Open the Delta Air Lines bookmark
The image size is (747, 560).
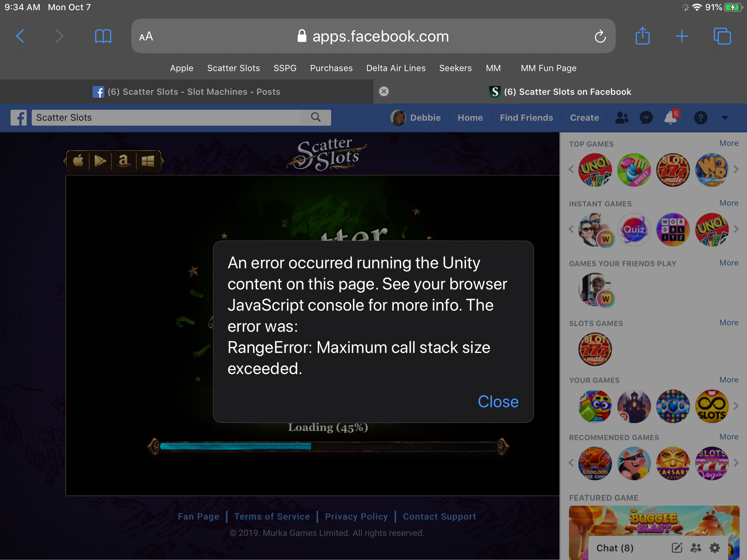tap(396, 68)
